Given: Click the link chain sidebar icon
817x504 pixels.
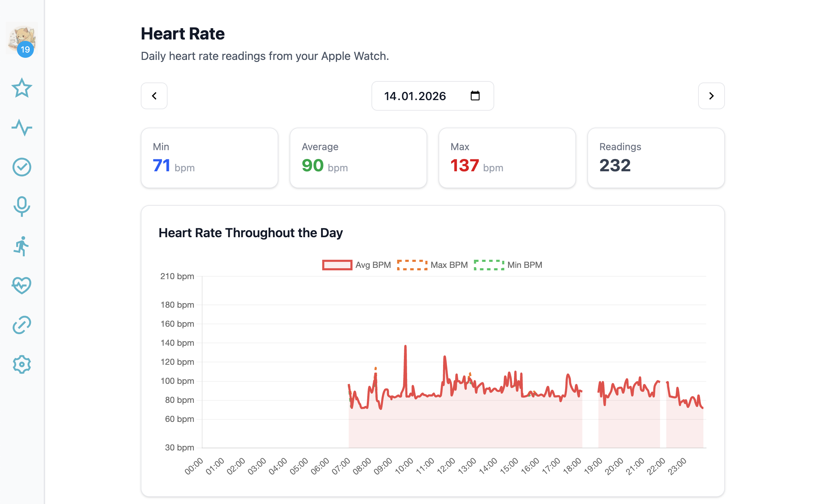Looking at the screenshot, I should (x=22, y=325).
